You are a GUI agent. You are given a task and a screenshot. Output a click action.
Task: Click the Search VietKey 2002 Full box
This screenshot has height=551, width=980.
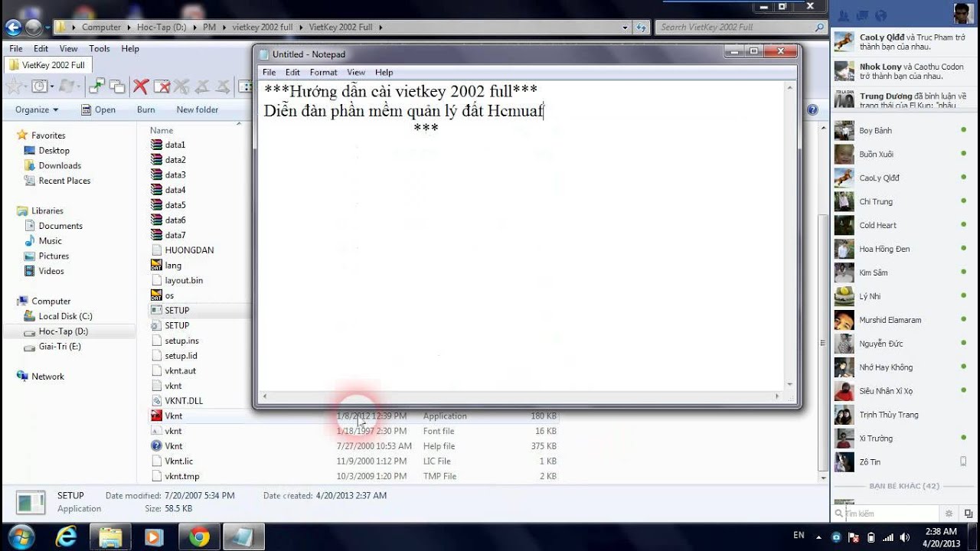(741, 27)
